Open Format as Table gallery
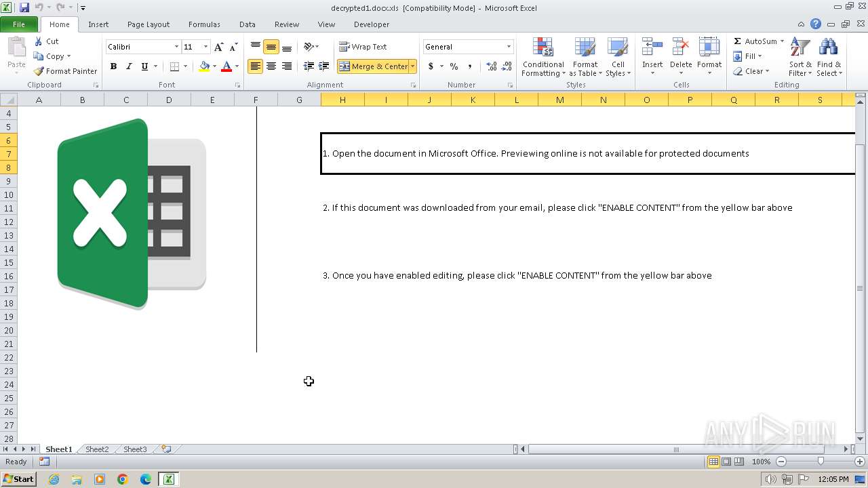 585,57
